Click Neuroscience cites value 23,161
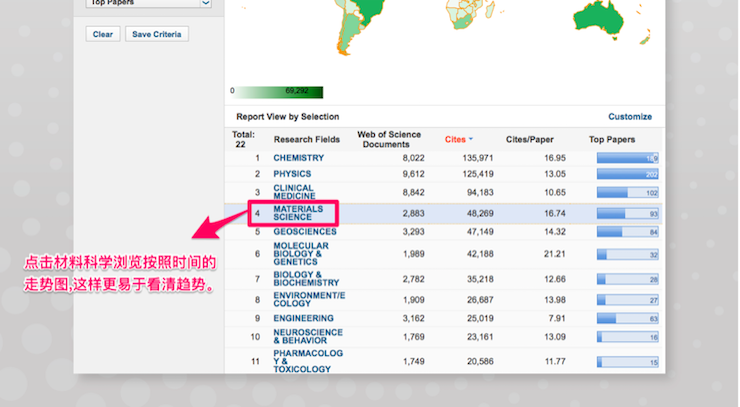The image size is (740, 407). pos(480,337)
